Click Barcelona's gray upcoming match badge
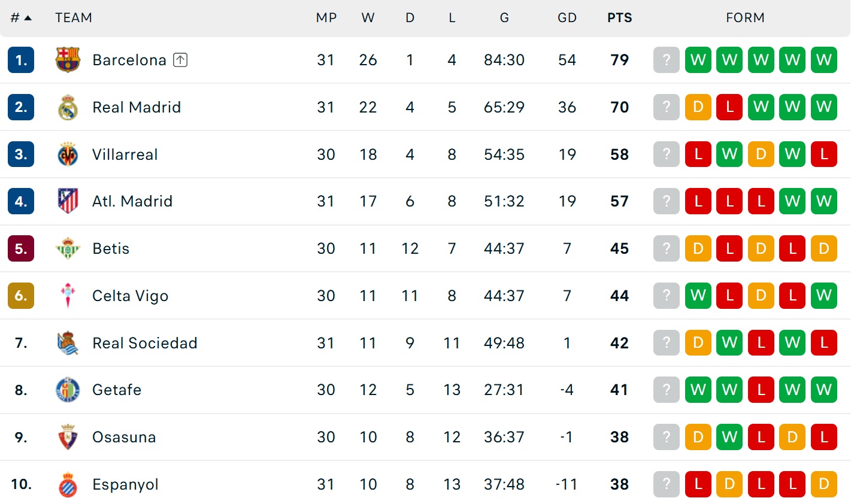Screen dimensions: 851x504 click(x=667, y=60)
